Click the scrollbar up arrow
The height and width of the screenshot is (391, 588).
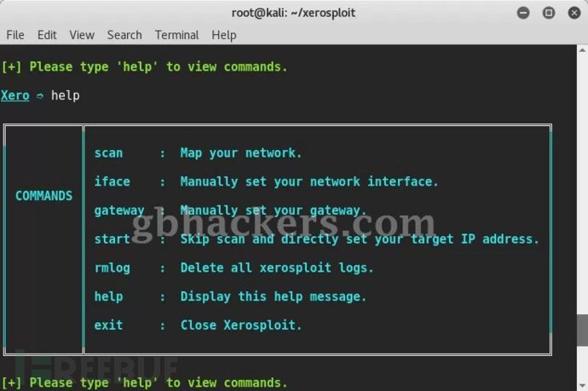pyautogui.click(x=582, y=50)
